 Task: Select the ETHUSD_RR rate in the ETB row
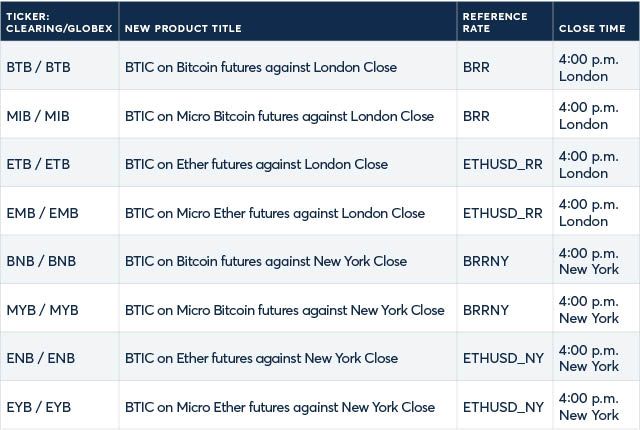coord(503,164)
